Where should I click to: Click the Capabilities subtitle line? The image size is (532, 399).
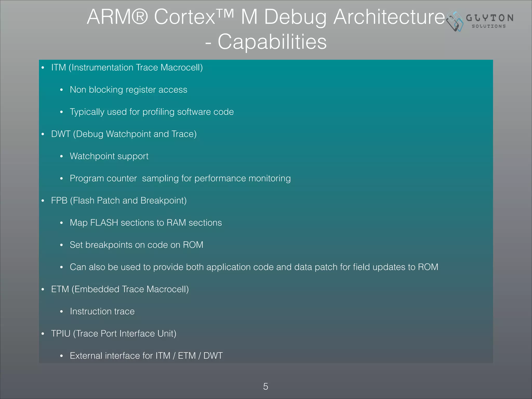point(266,42)
